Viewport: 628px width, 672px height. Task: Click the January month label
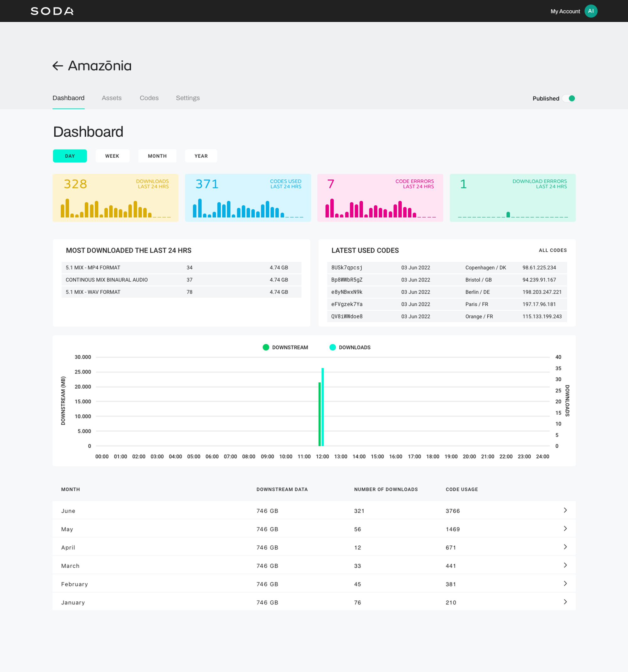click(73, 602)
